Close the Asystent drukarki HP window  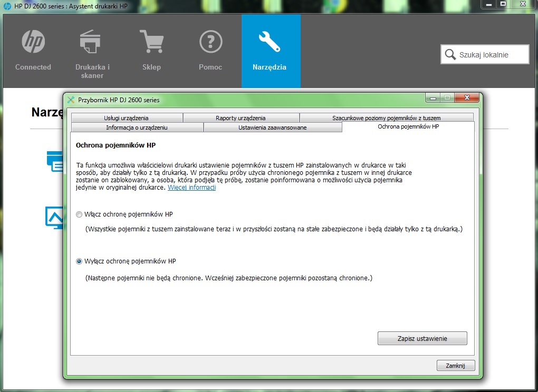tap(523, 4)
